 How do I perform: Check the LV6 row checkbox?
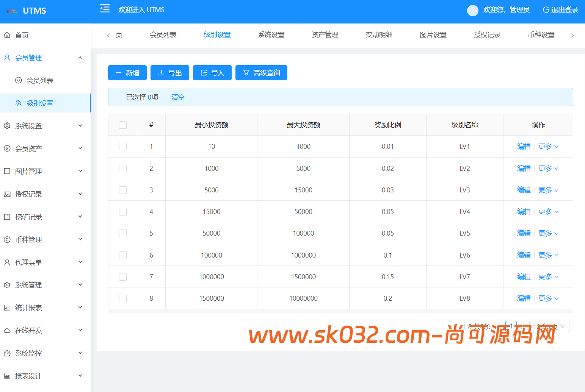123,255
